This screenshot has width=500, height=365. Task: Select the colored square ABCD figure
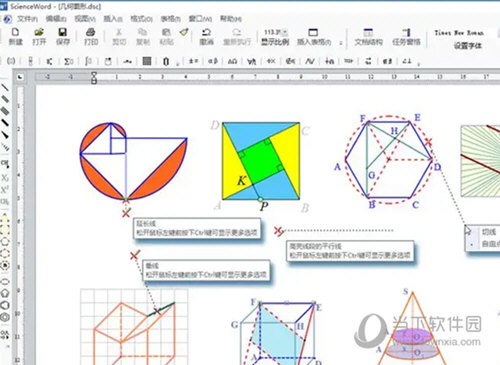pos(261,161)
